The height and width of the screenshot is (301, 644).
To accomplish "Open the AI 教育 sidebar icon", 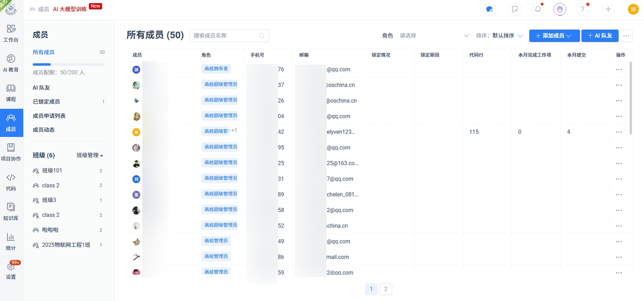I will (x=11, y=63).
